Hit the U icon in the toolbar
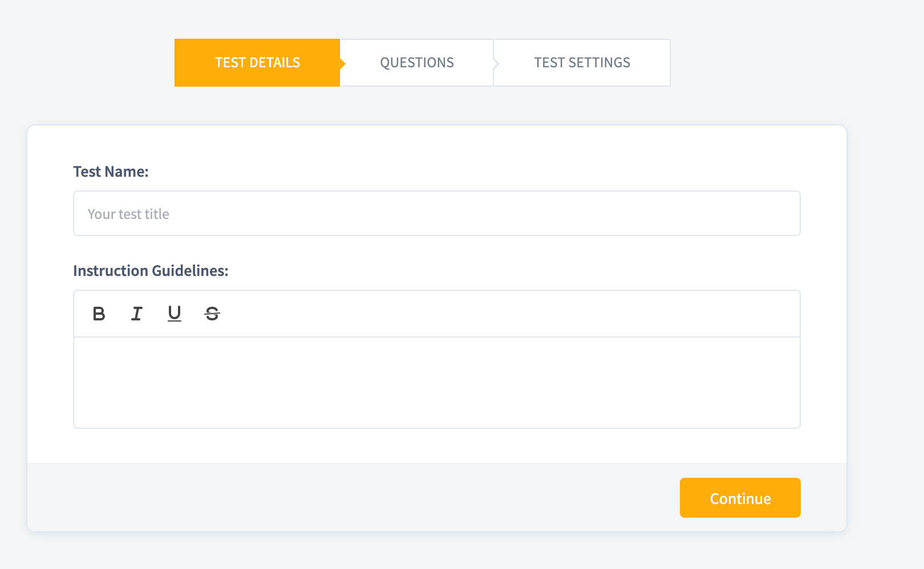Image resolution: width=924 pixels, height=569 pixels. point(175,314)
